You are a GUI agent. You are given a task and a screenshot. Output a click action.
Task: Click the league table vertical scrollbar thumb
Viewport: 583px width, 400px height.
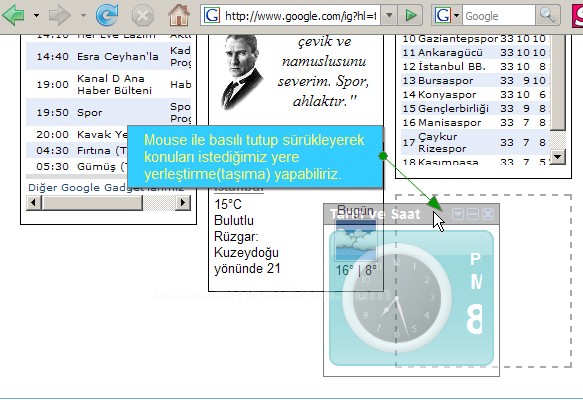pos(557,83)
